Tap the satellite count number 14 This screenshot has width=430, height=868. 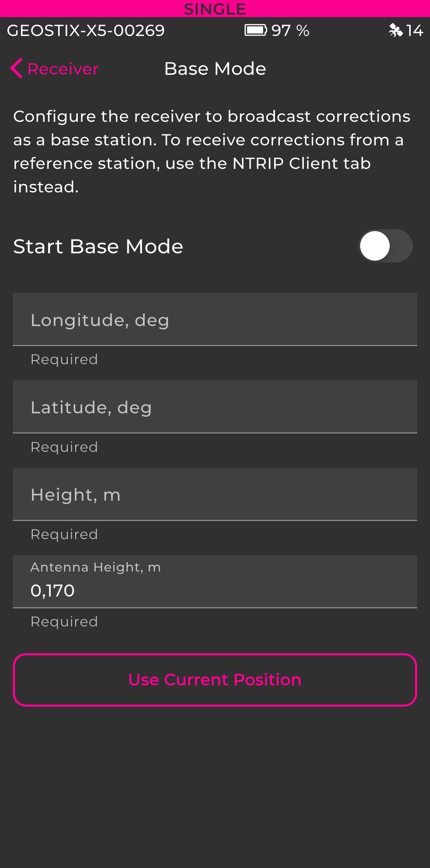(415, 31)
